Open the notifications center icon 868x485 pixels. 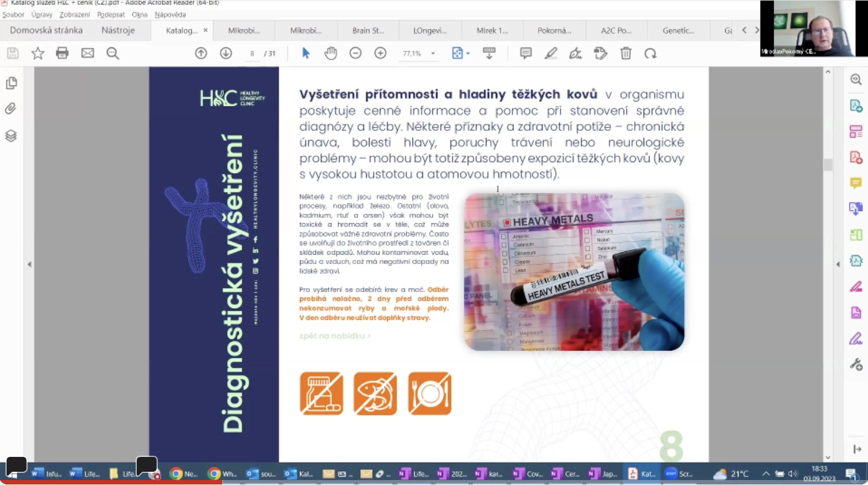[851, 473]
